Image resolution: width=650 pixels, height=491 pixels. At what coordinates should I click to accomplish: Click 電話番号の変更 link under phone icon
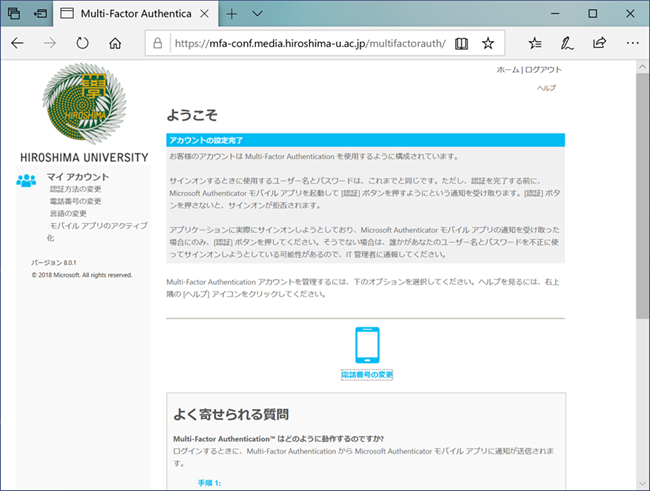pos(367,374)
